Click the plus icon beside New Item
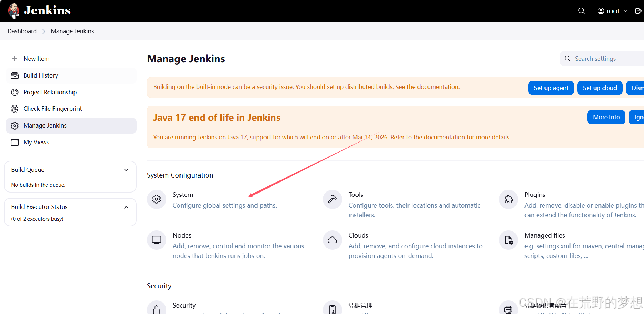The image size is (644, 314). pyautogui.click(x=15, y=59)
